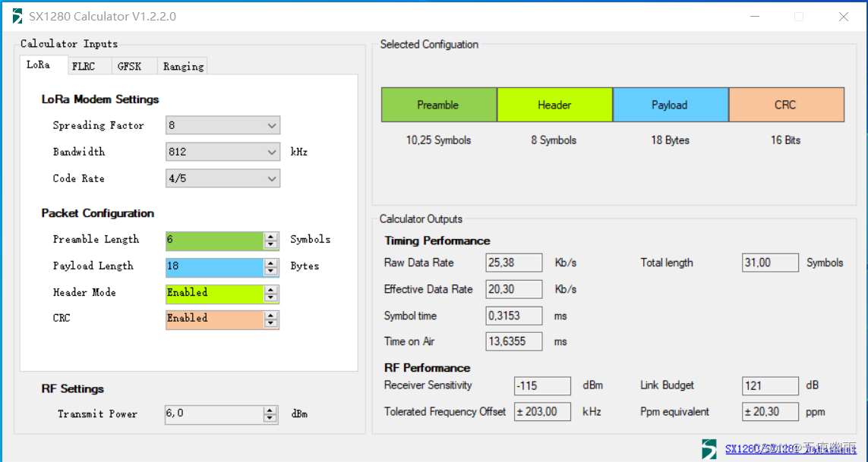
Task: Click the 'RF Settings' heading
Action: 72,389
